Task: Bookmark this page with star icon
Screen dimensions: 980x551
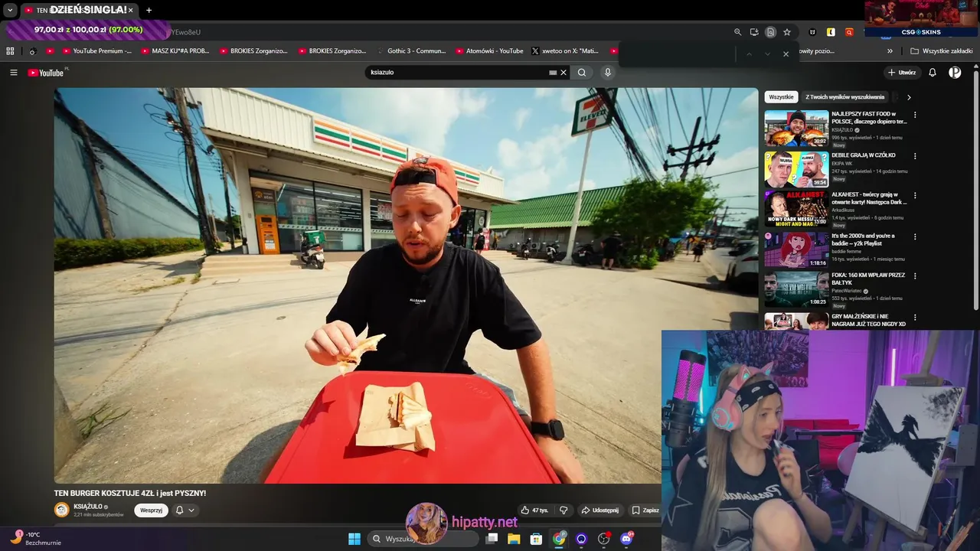Action: [x=787, y=32]
